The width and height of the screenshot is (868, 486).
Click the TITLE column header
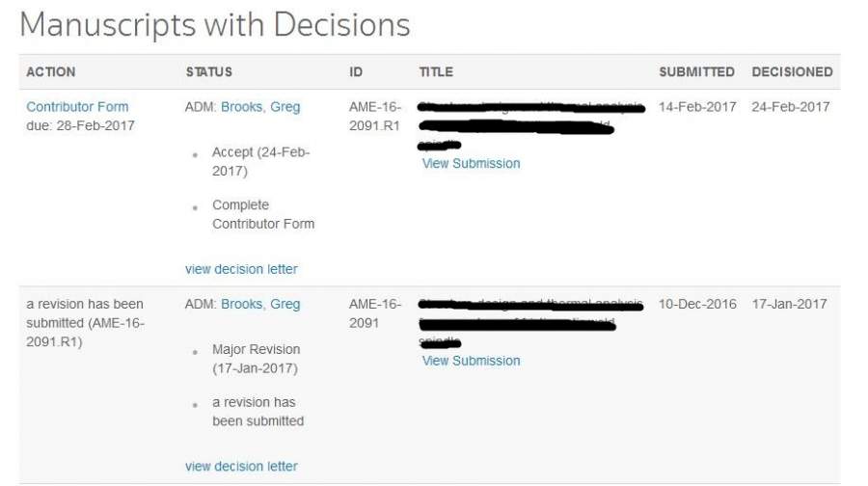[436, 72]
